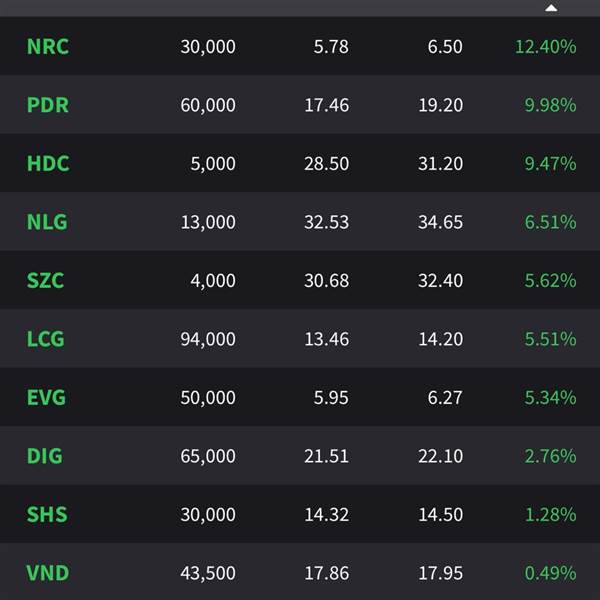
Task: Open the HDC ticker row
Action: [x=300, y=163]
